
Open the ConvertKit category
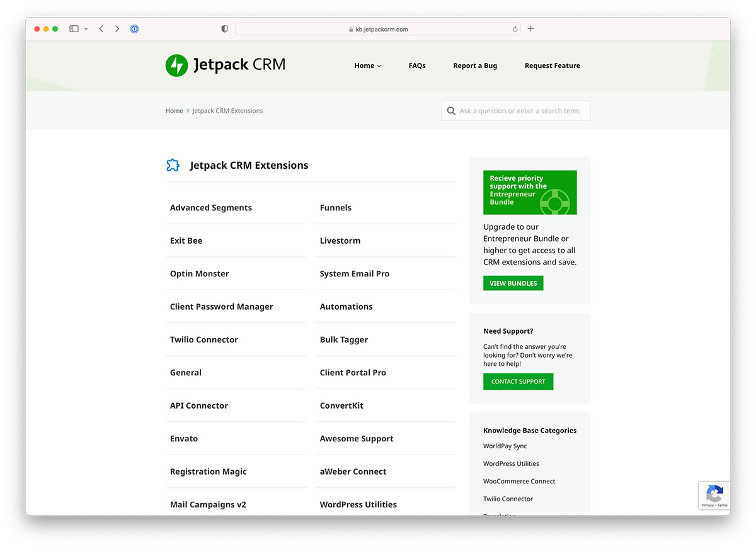341,405
